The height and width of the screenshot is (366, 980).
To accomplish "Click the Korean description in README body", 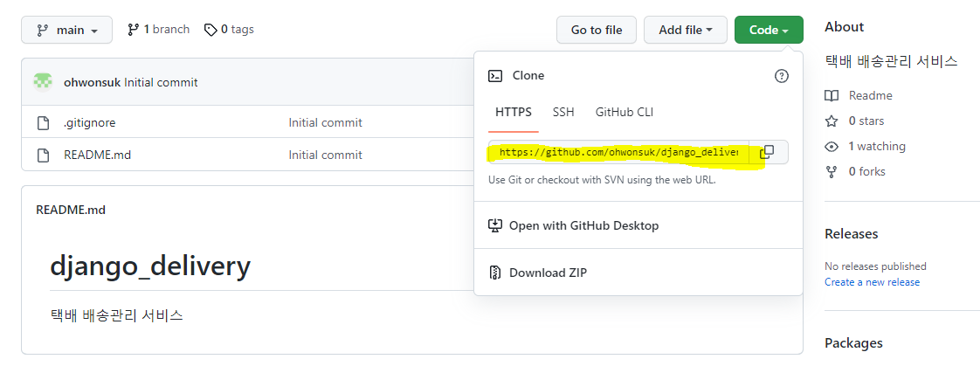I will pyautogui.click(x=116, y=315).
